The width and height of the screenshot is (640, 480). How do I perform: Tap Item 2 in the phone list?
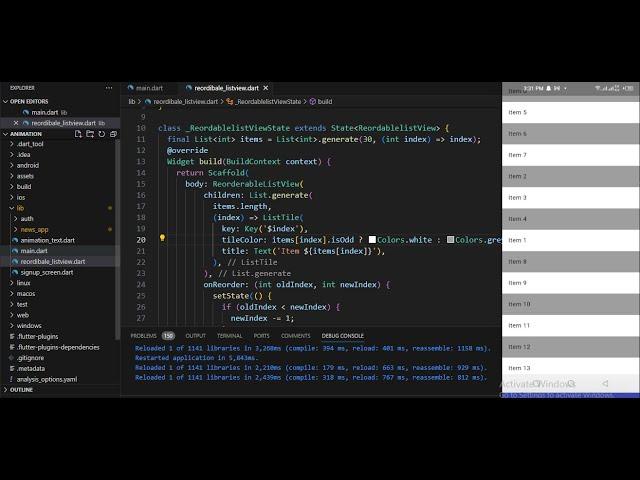pyautogui.click(x=570, y=176)
